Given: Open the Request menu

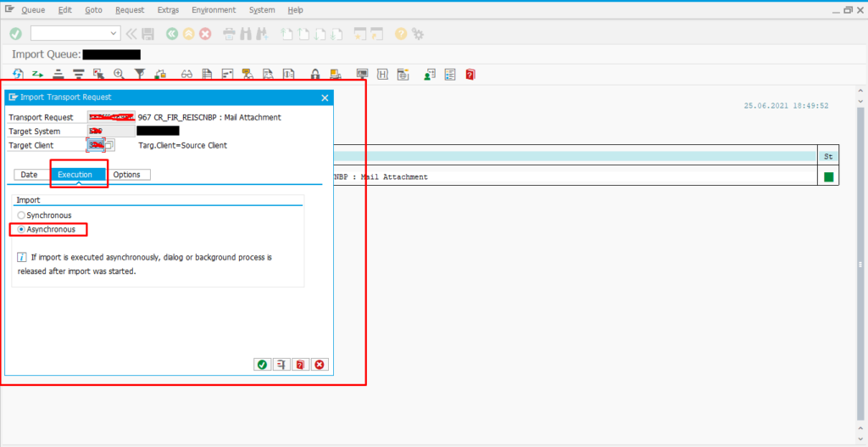Looking at the screenshot, I should tap(130, 10).
